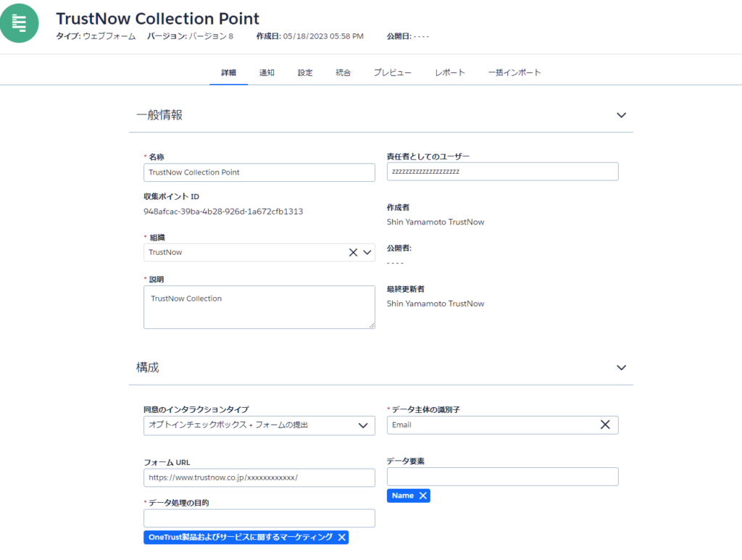Viewport: 742px width, 560px height.
Task: Click the green collection point icon
Action: coord(20,22)
